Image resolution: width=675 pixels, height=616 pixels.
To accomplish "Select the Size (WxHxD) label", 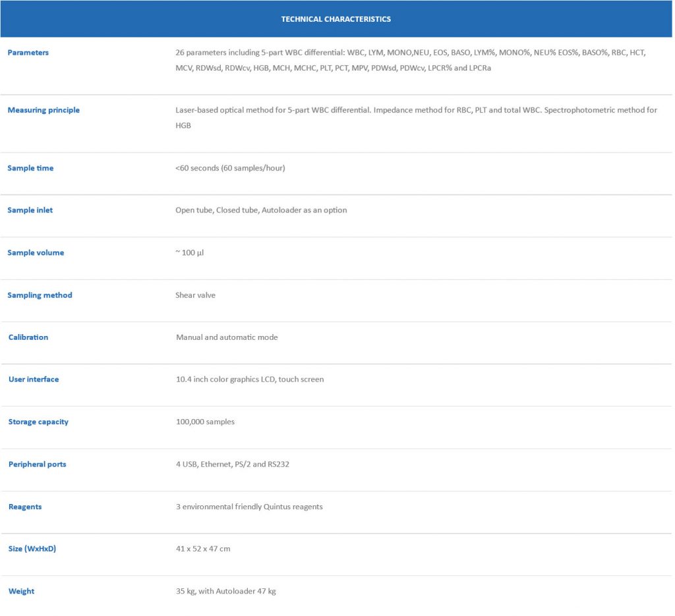I will pyautogui.click(x=32, y=549).
